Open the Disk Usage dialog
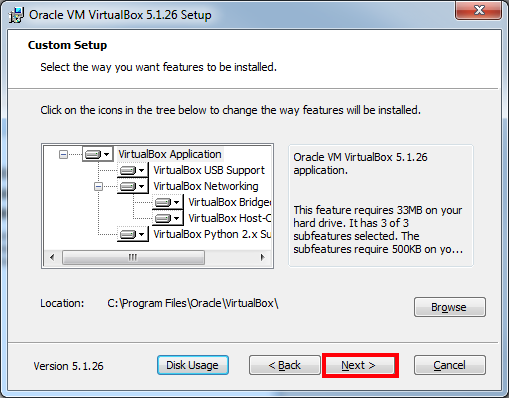The image size is (509, 398). tap(193, 365)
